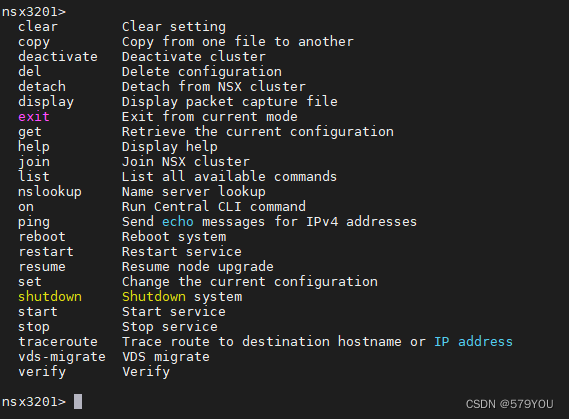Screen dimensions: 569x419
Task: Click the cursor block at the bottom prompt
Action: [78, 402]
